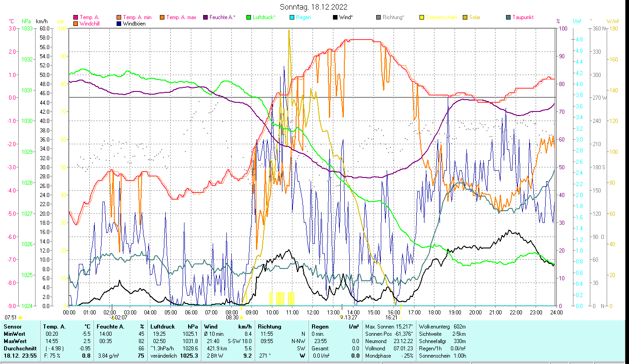Click the timestamp '18.12. 23:55'

(x=20, y=355)
